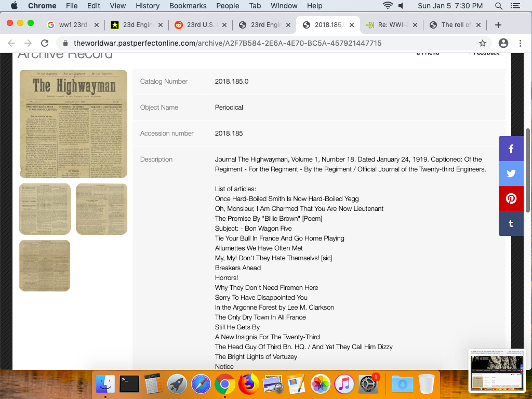The height and width of the screenshot is (399, 532).
Task: Launch Firefox from the dock
Action: pos(249,384)
